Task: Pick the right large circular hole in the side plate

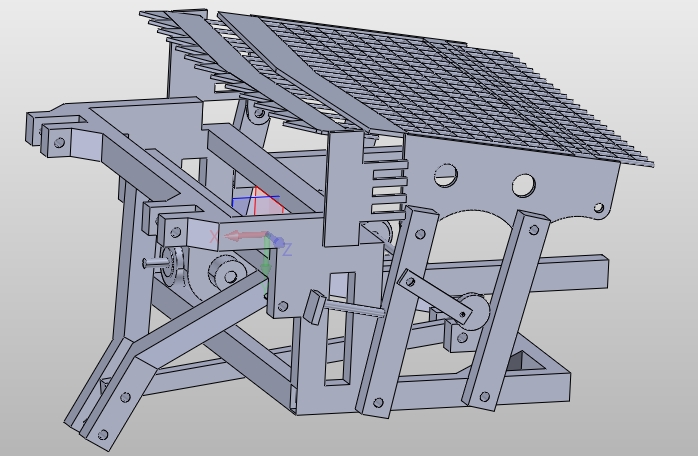Action: pyautogui.click(x=524, y=185)
